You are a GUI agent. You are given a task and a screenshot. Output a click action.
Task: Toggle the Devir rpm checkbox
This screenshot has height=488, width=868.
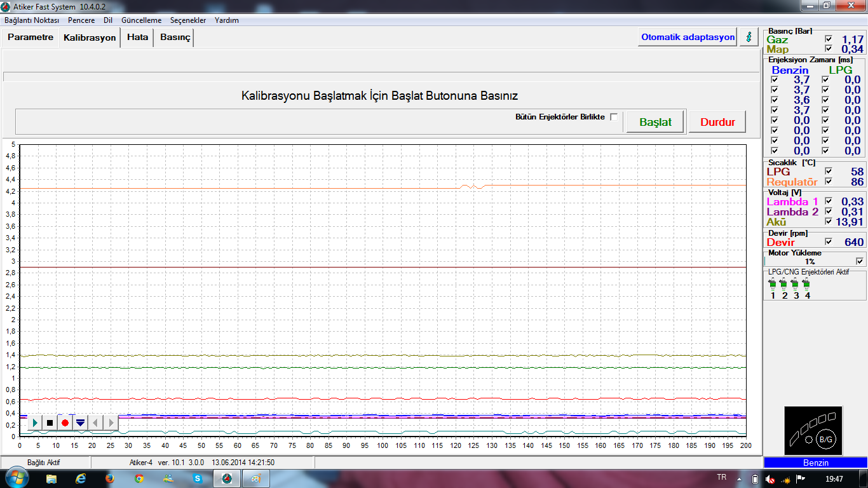pos(828,241)
